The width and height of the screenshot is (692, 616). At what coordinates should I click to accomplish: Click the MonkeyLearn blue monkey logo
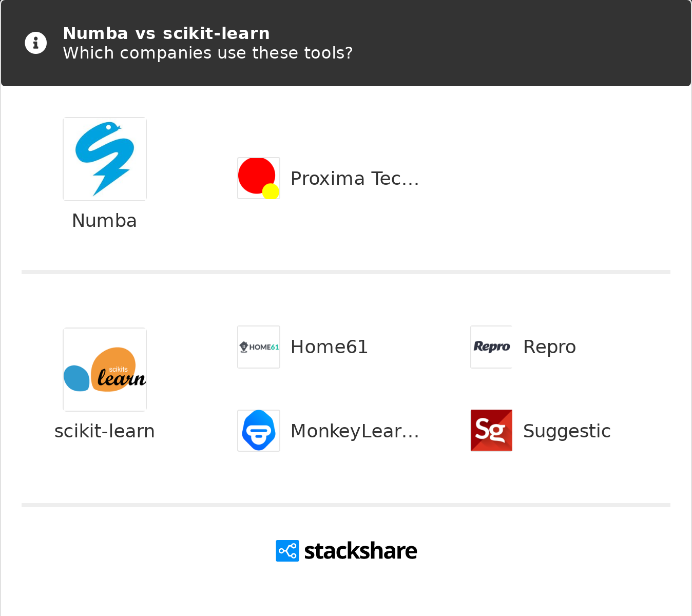point(259,431)
